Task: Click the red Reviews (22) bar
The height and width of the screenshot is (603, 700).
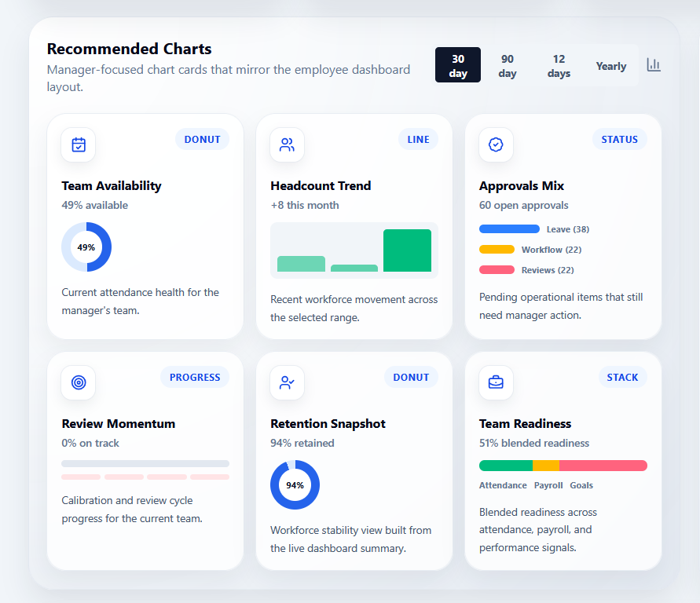Action: pos(497,270)
